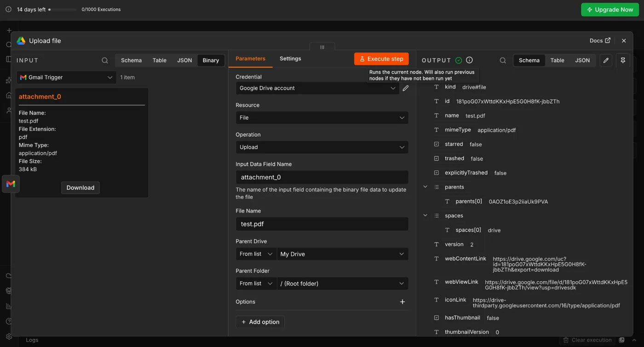The width and height of the screenshot is (644, 347).
Task: Edit output with the pencil icon
Action: (x=606, y=60)
